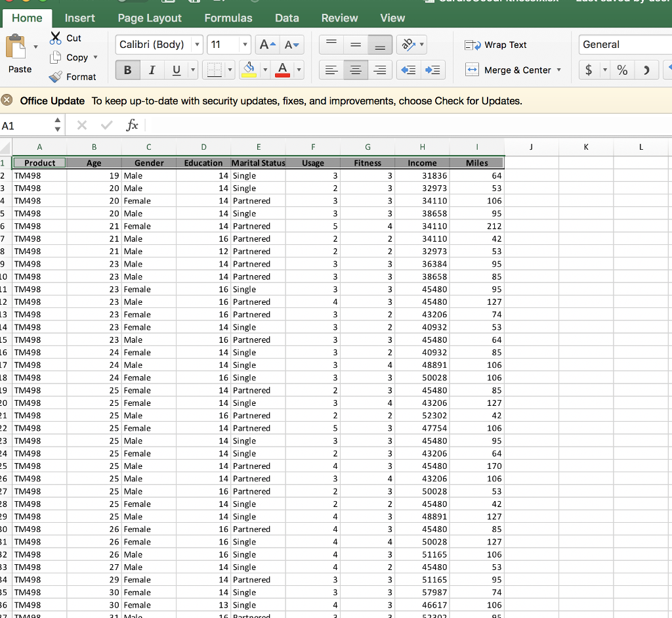
Task: Apply yellow fill color bucket
Action: [x=249, y=70]
